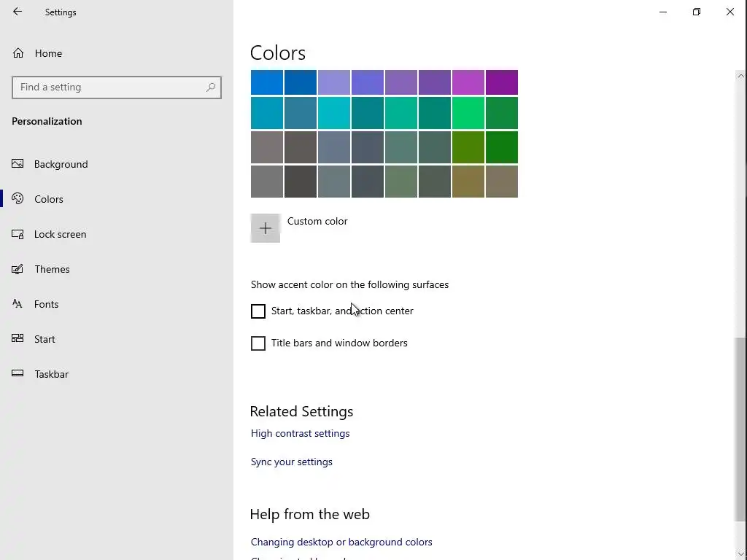Screen dimensions: 747x560
Task: Open the Taskbar settings page
Action: (x=51, y=374)
